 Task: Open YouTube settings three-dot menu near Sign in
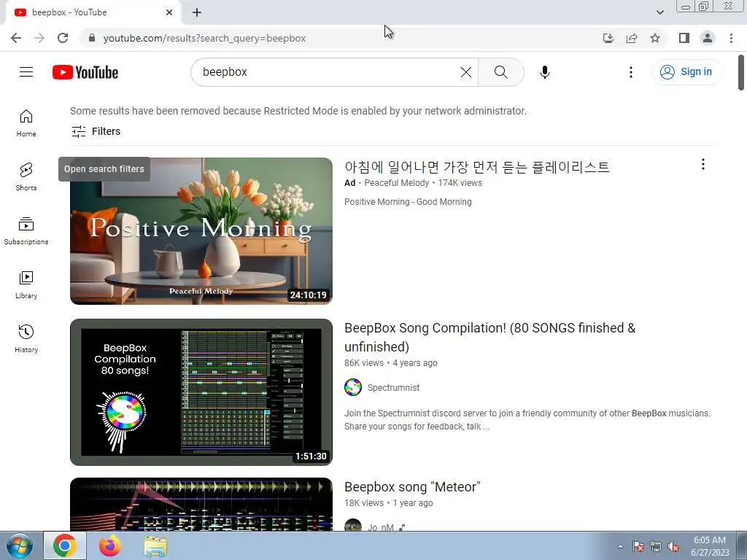631,72
